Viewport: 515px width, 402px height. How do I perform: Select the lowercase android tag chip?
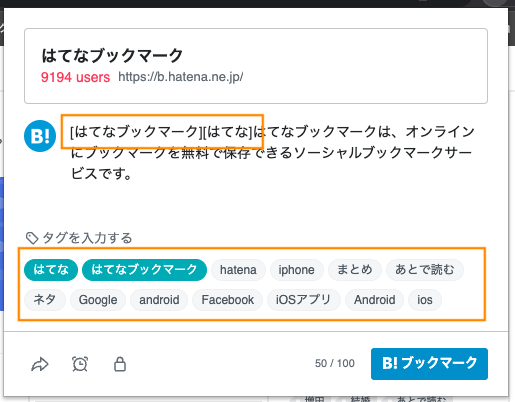(159, 300)
